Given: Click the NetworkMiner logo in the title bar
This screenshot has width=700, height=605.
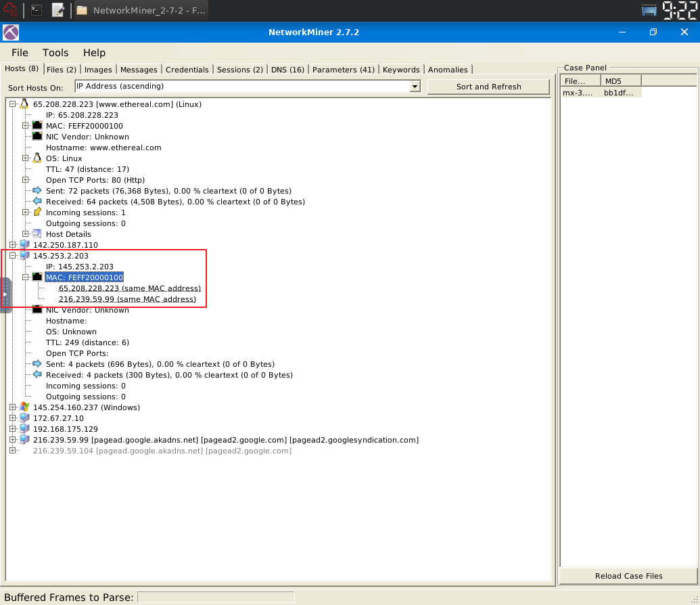Looking at the screenshot, I should 11,32.
